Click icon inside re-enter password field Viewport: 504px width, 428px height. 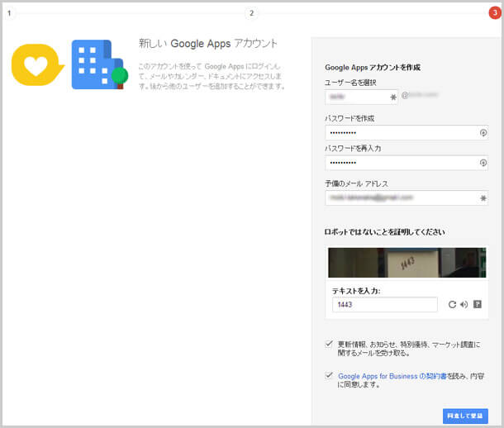483,163
